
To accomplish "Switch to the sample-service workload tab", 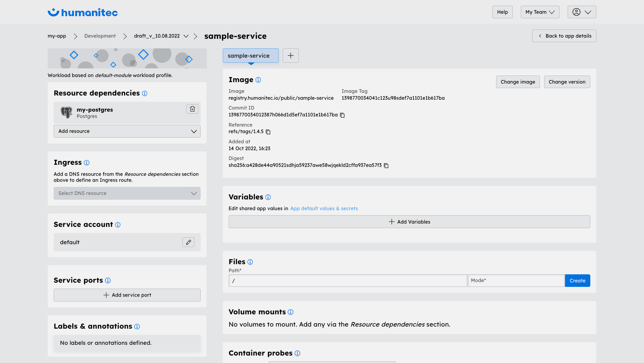I will tap(251, 55).
